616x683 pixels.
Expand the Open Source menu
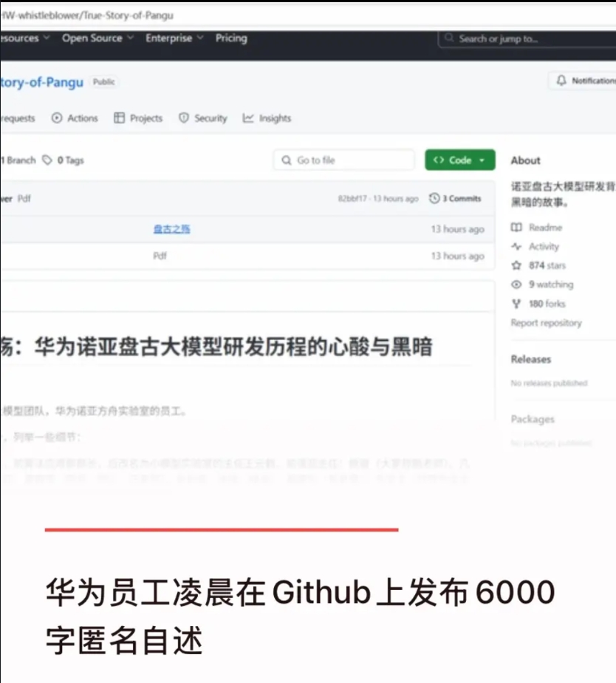(97, 38)
